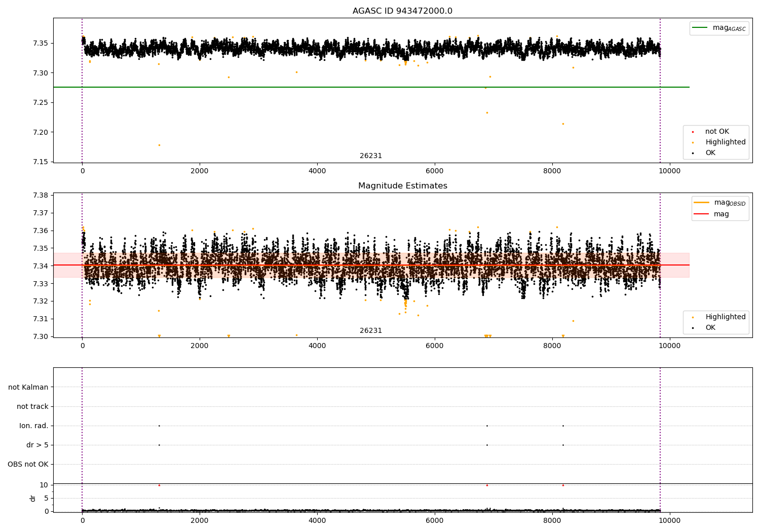
Task: Select the mag OBSID orange legend entry
Action: tap(720, 203)
